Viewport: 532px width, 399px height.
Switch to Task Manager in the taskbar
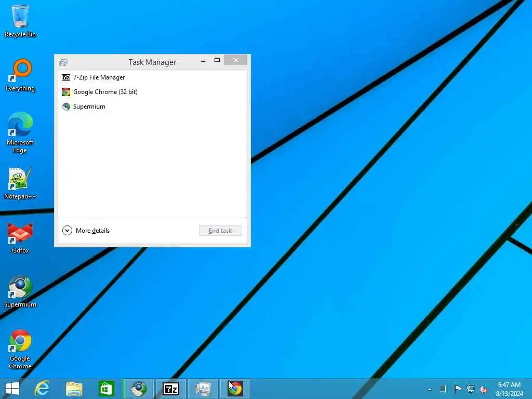tap(203, 389)
